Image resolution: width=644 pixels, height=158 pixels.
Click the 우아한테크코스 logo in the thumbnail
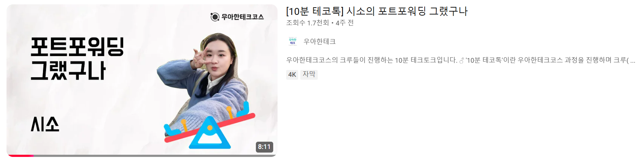click(237, 17)
